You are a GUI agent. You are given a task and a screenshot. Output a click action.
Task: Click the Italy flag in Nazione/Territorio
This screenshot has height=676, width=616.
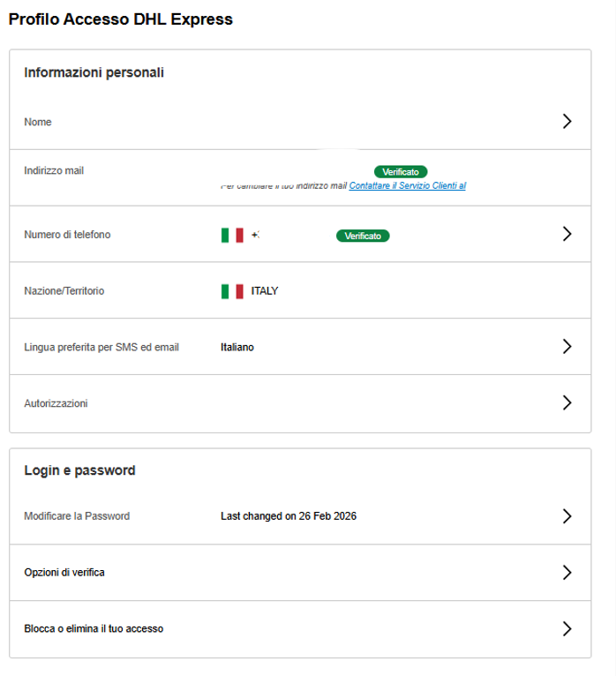tap(232, 291)
